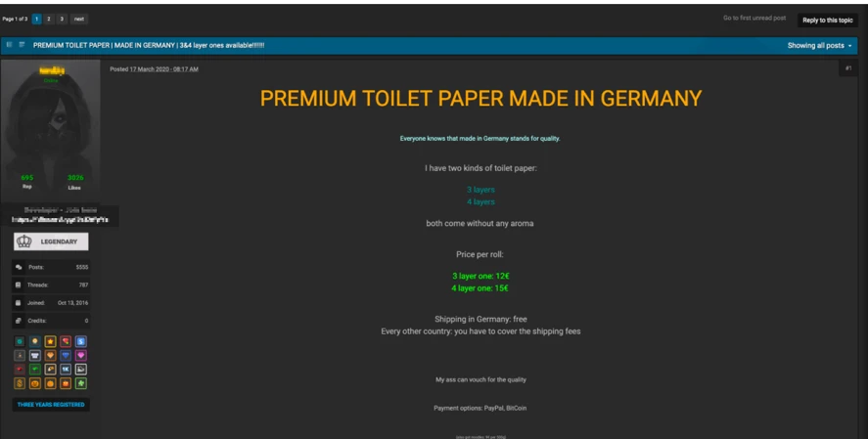
Task: Click 'Everyone knows that made in Germany stands for quality.'
Action: point(480,138)
